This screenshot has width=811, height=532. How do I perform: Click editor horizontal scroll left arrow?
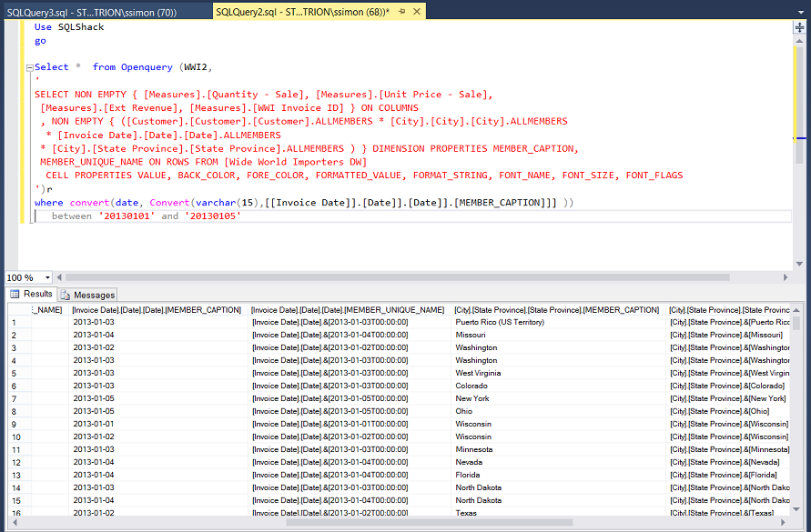[x=61, y=277]
